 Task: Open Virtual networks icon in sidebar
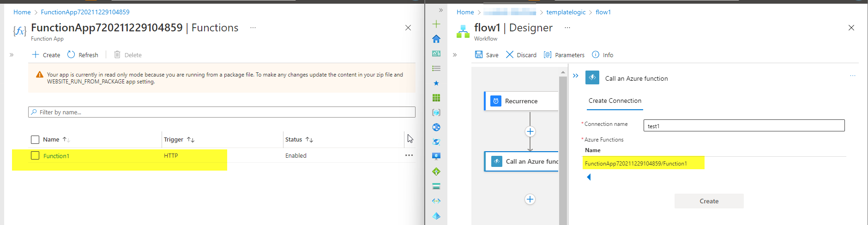pyautogui.click(x=436, y=201)
